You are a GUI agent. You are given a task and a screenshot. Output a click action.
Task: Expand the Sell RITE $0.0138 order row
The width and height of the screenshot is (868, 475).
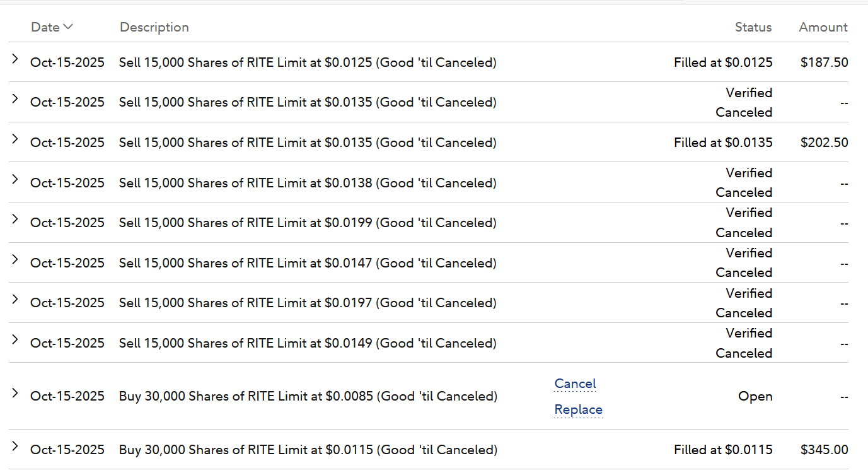tap(15, 179)
